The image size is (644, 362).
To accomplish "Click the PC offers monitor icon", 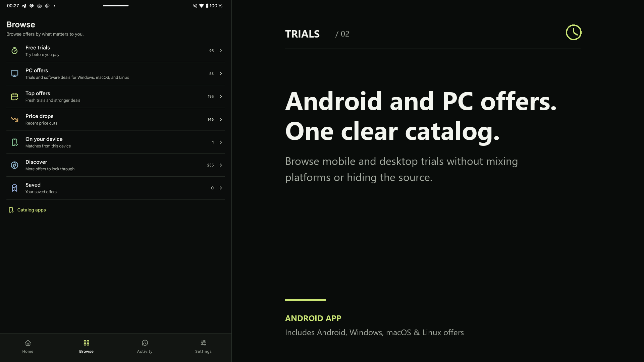I will coord(14,74).
